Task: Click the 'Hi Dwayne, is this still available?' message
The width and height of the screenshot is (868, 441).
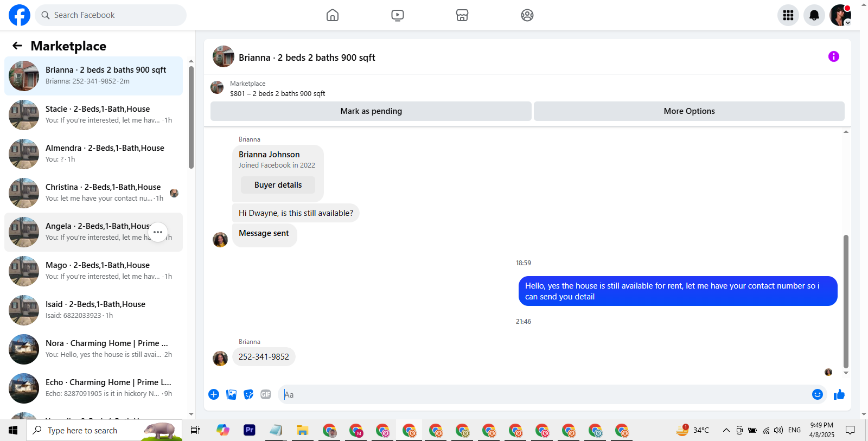Action: tap(296, 213)
